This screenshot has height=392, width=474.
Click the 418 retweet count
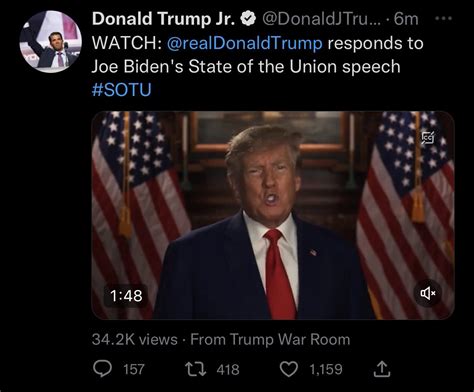[x=228, y=369]
